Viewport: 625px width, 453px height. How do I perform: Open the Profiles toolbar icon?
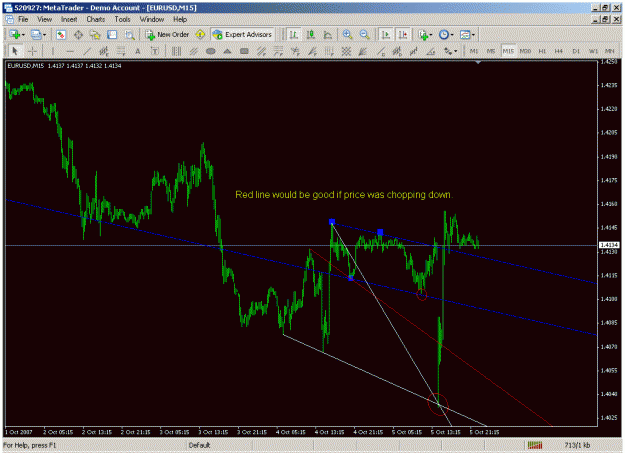coord(36,35)
